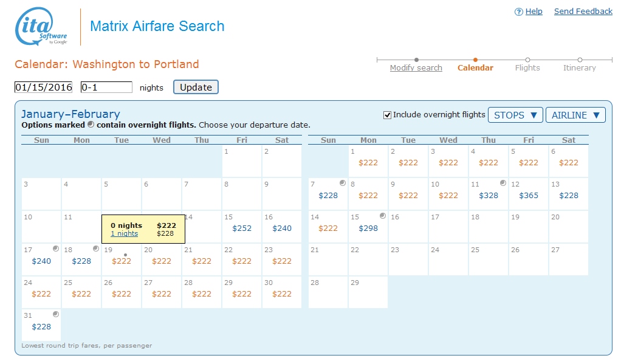This screenshot has height=364, width=621.
Task: Open the AIRLINE filter dropdown
Action: click(x=575, y=115)
